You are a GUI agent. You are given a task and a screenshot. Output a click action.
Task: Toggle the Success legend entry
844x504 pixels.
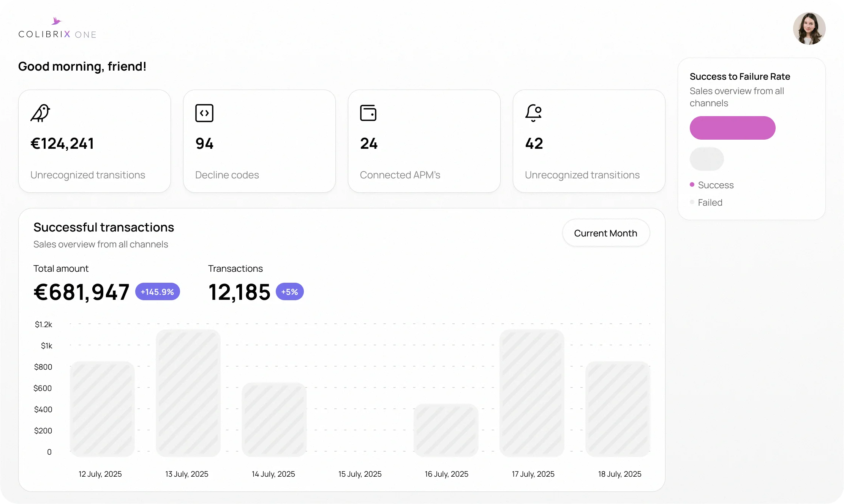click(716, 185)
